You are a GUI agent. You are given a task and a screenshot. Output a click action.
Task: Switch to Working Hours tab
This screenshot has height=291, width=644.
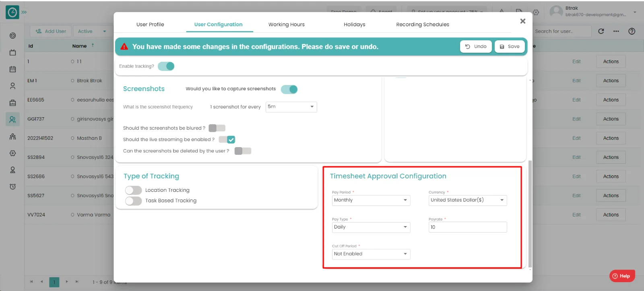287,25
